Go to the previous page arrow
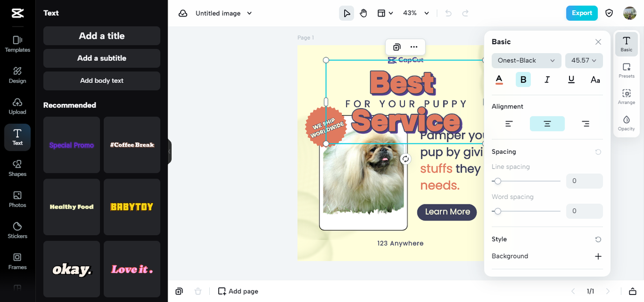This screenshot has width=644, height=302. point(573,291)
